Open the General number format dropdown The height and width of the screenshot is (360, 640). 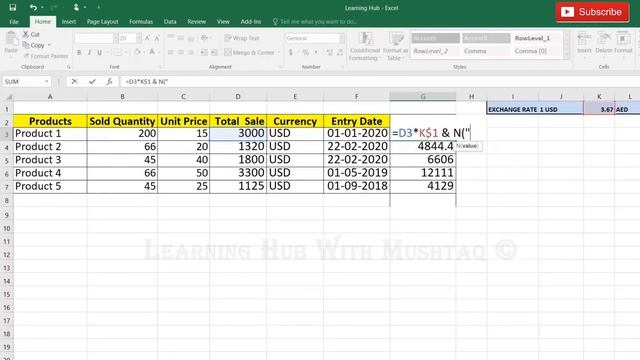(314, 38)
